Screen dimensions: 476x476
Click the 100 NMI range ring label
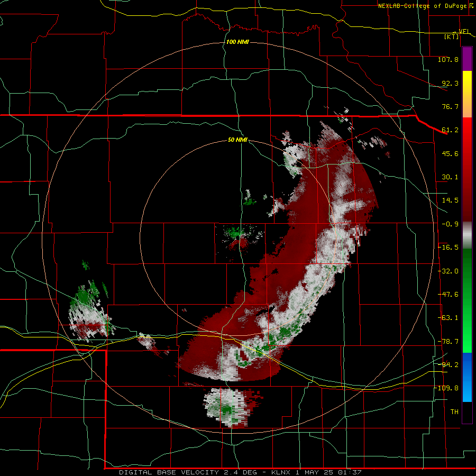pos(237,42)
